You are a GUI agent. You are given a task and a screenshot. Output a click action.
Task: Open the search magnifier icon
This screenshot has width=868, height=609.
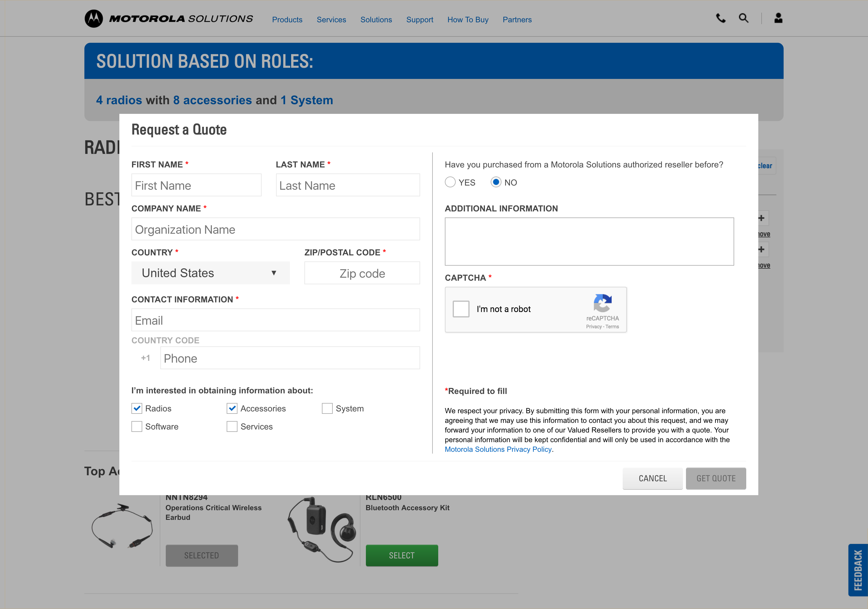pos(744,18)
